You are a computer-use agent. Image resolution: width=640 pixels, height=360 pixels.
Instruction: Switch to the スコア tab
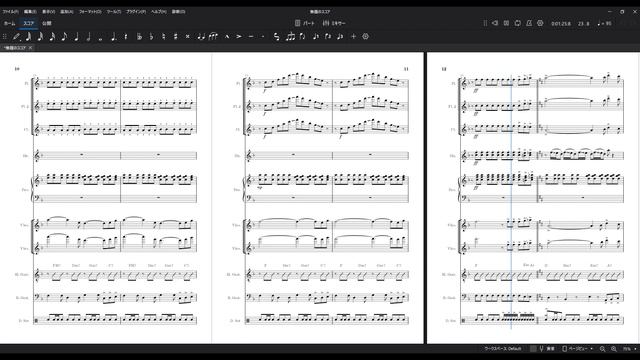tap(29, 24)
